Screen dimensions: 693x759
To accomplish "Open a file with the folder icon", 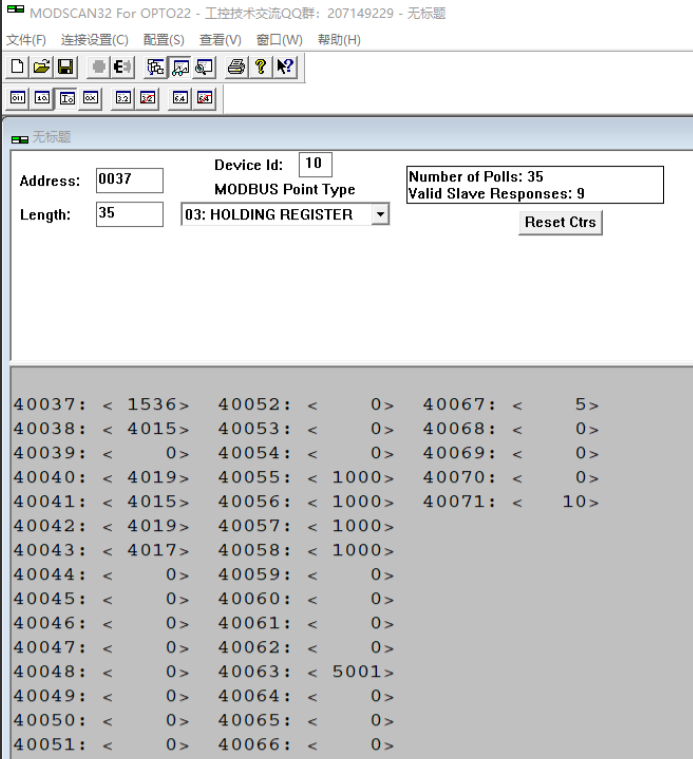I will (42, 67).
